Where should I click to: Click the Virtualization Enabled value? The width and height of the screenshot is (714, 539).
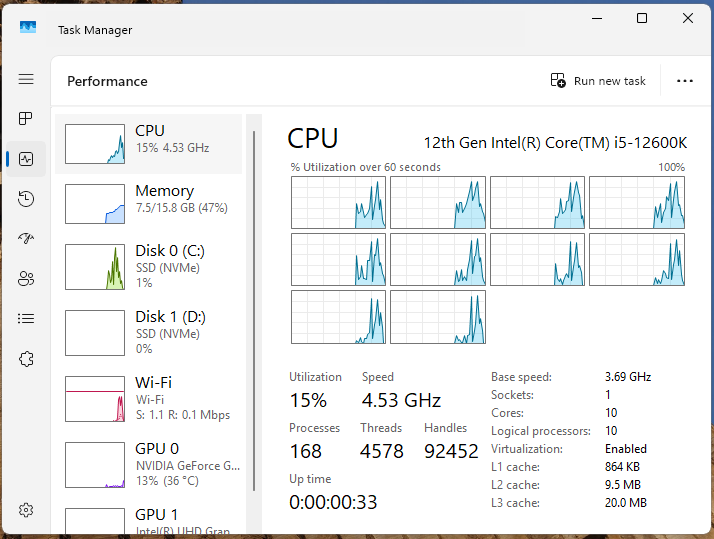pyautogui.click(x=626, y=449)
